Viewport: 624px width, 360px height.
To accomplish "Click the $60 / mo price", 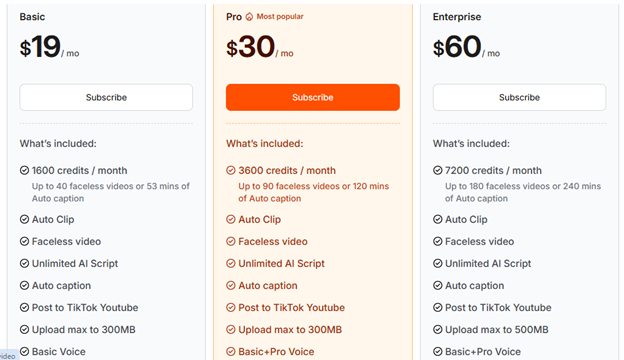I will (466, 47).
